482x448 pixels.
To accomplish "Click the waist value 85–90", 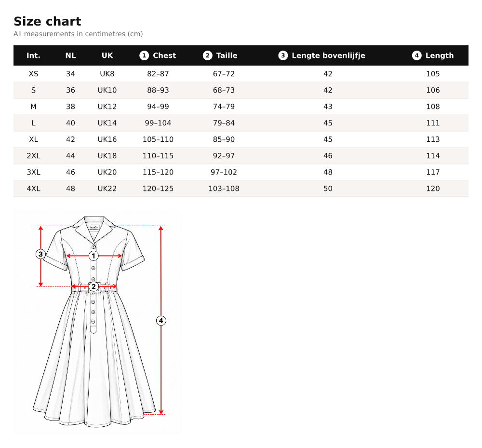I will (224, 139).
